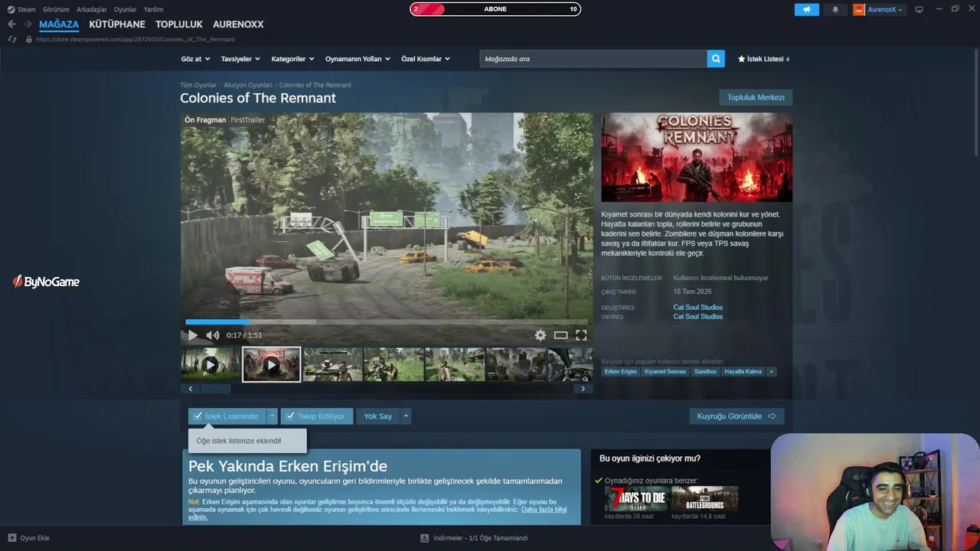Toggle theater mode for the trailer
Image resolution: width=980 pixels, height=551 pixels.
560,335
